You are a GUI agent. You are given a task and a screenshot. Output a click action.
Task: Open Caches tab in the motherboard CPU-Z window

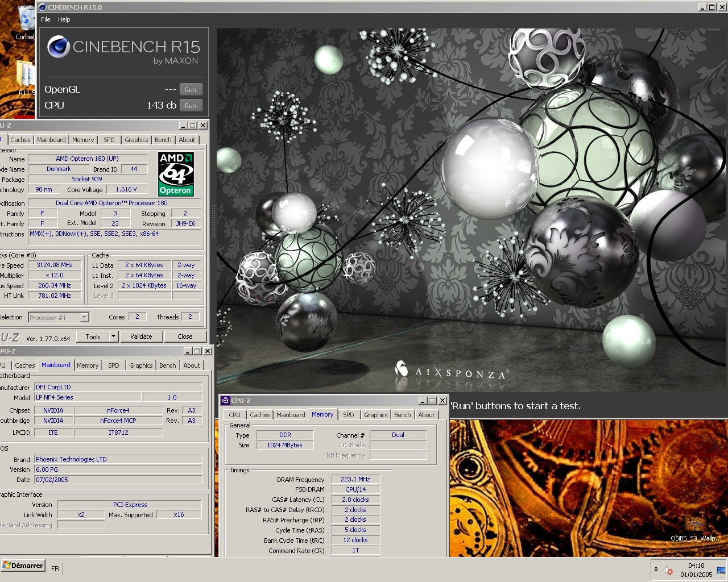(25, 365)
